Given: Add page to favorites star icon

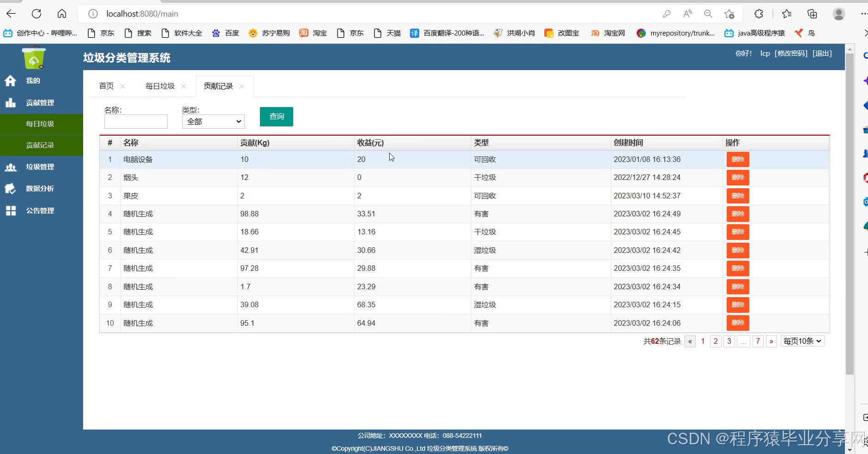Looking at the screenshot, I should [729, 14].
